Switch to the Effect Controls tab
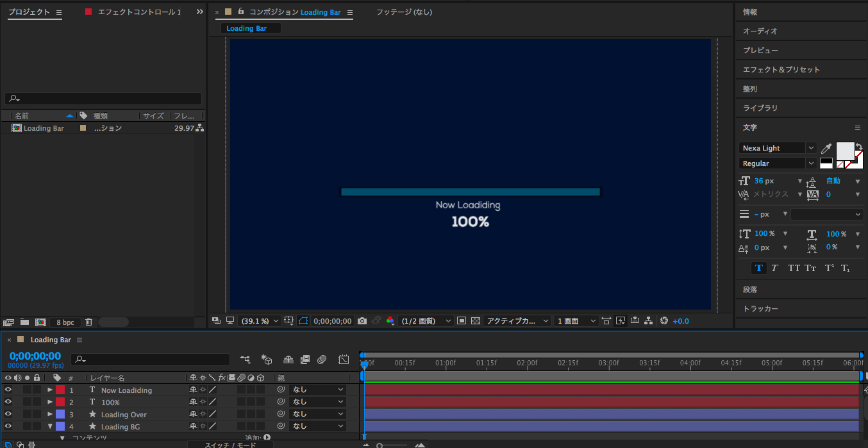 coord(138,12)
